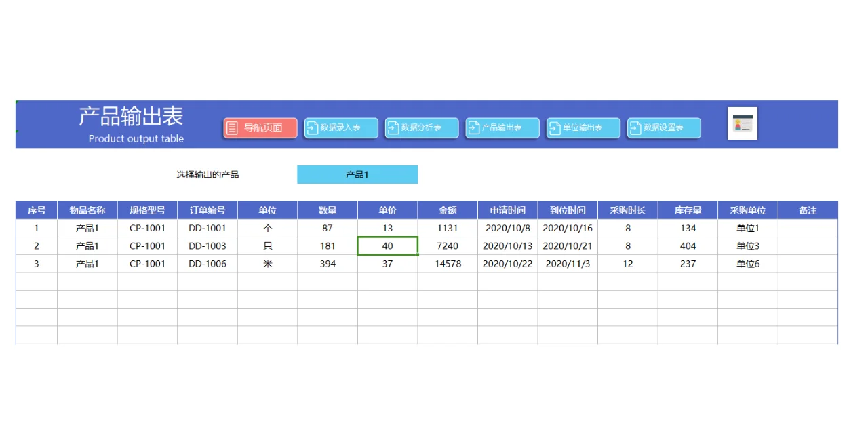The image size is (868, 434).
Task: Click amount cell 1131
Action: pos(448,229)
